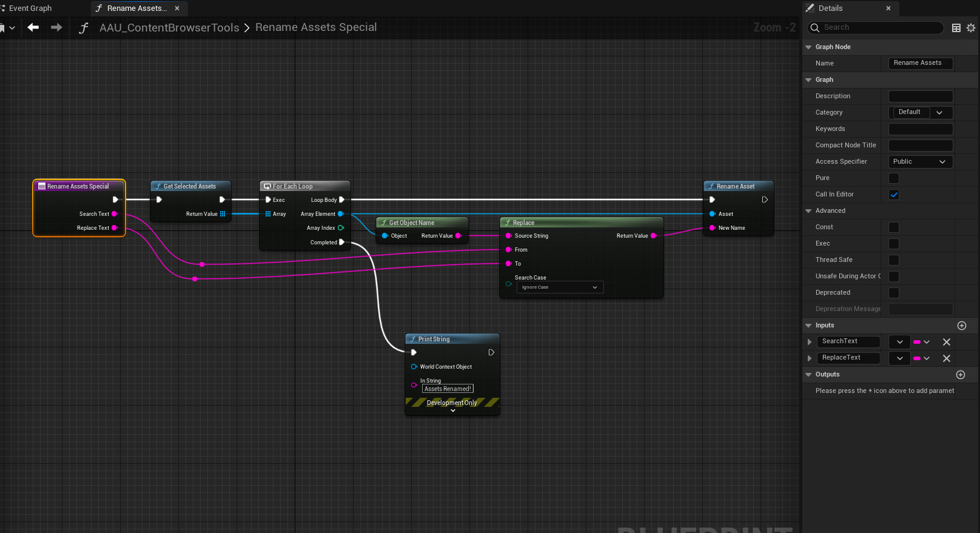Collapse the Graph Node section

click(808, 47)
